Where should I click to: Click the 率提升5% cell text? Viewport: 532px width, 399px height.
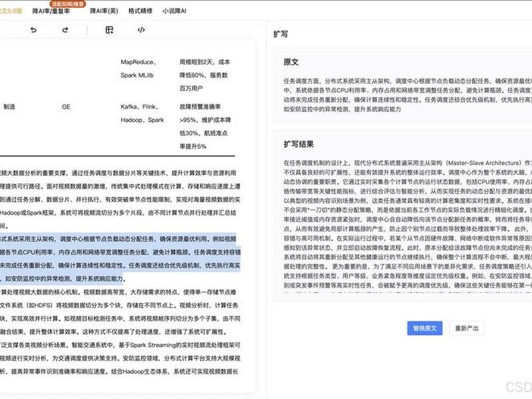coord(193,146)
